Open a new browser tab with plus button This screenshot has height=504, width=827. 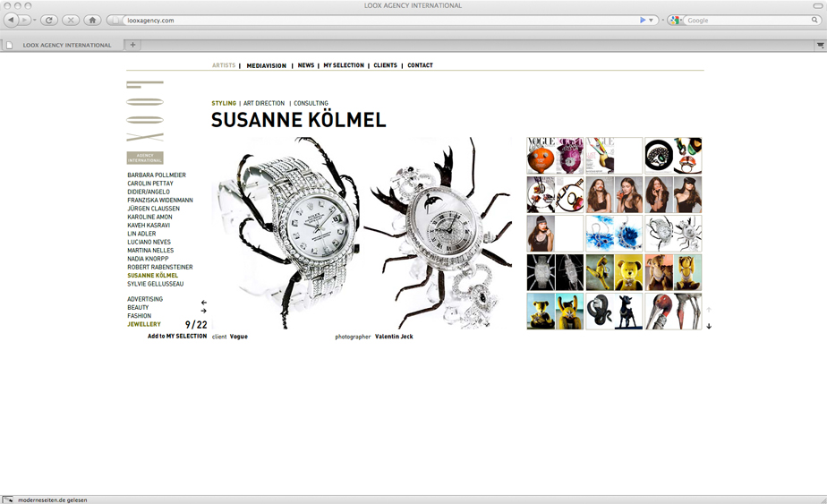pyautogui.click(x=133, y=45)
